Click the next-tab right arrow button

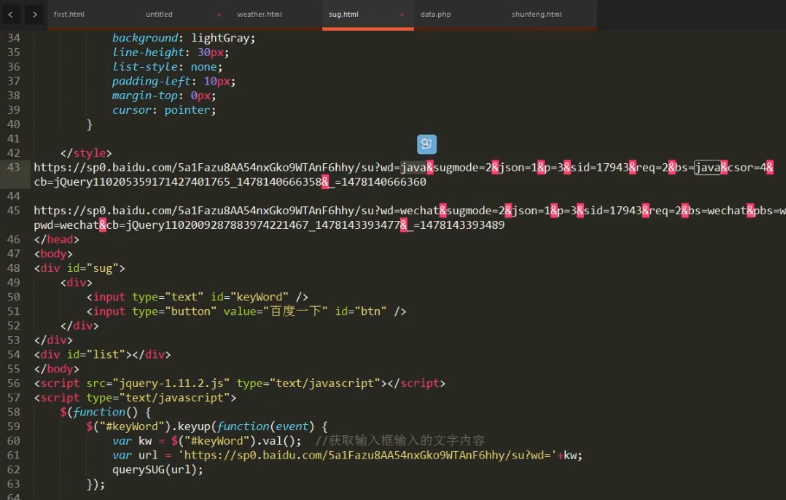[35, 15]
